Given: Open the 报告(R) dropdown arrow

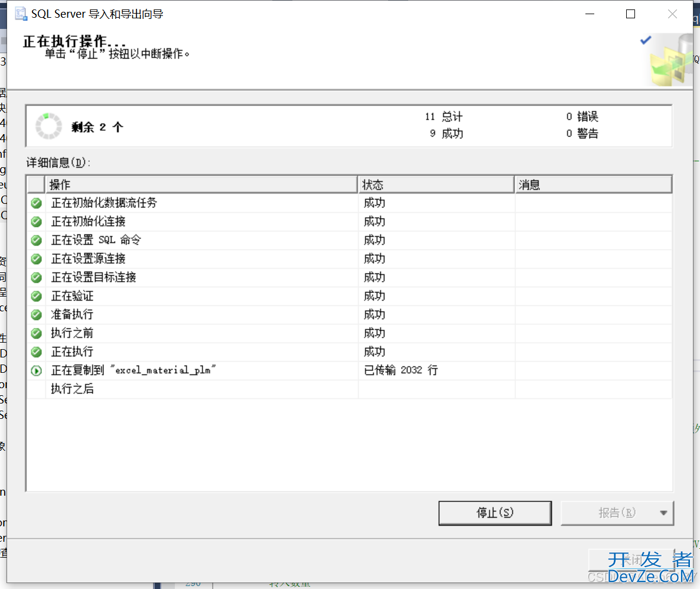Looking at the screenshot, I should click(663, 513).
